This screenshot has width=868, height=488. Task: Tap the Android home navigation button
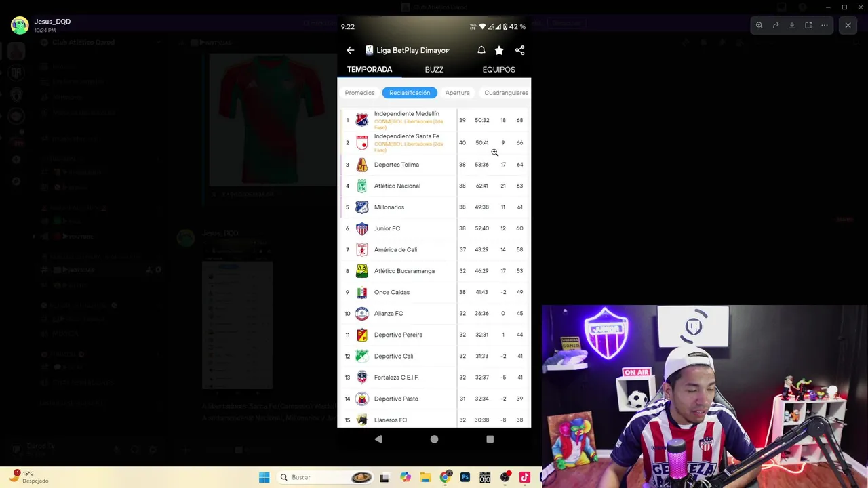tap(434, 439)
